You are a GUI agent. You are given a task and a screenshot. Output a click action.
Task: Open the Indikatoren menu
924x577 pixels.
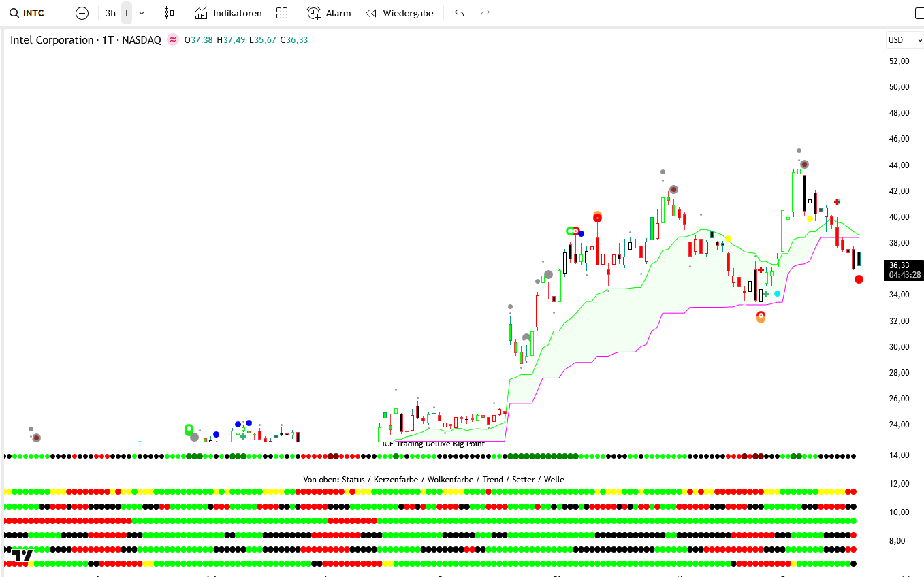tap(228, 13)
